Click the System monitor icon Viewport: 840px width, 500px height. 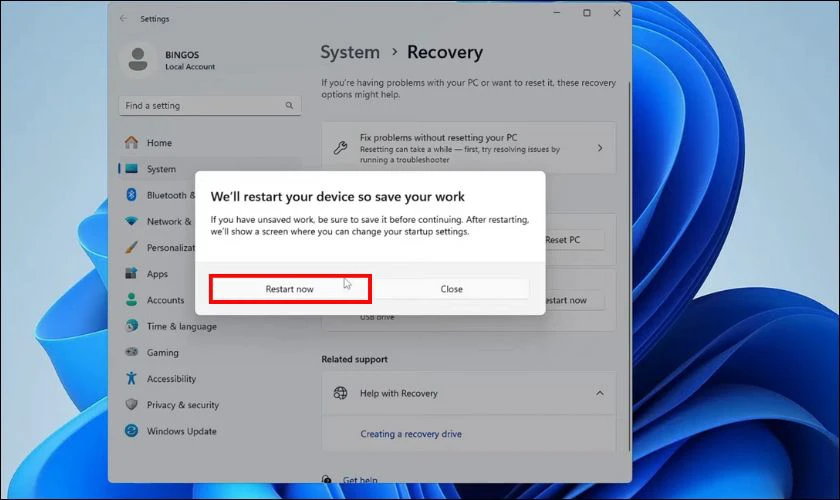pyautogui.click(x=131, y=168)
